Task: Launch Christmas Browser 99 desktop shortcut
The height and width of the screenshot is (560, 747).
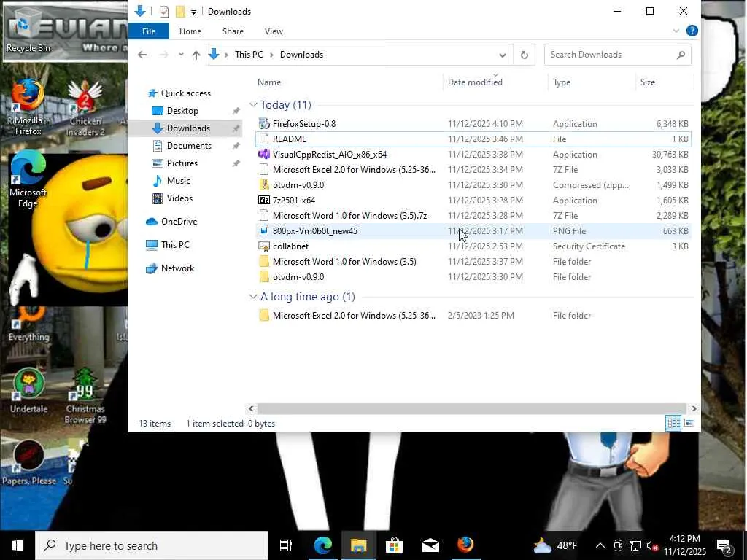Action: (x=85, y=396)
